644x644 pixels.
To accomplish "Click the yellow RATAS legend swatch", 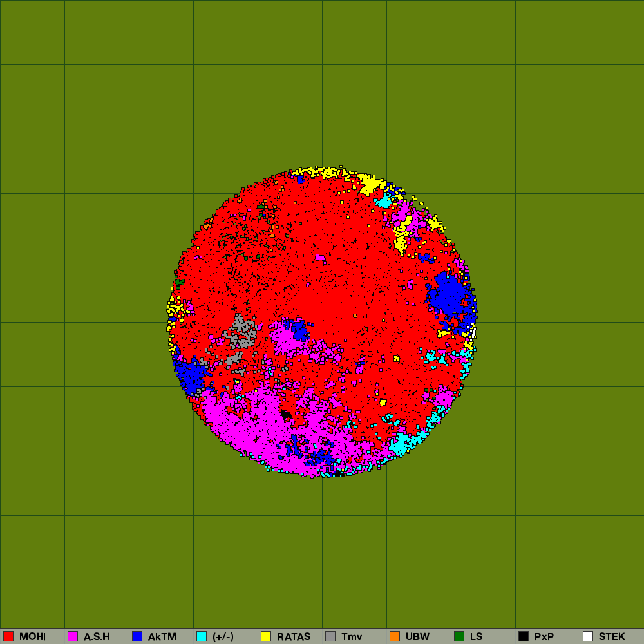I will coord(266,636).
